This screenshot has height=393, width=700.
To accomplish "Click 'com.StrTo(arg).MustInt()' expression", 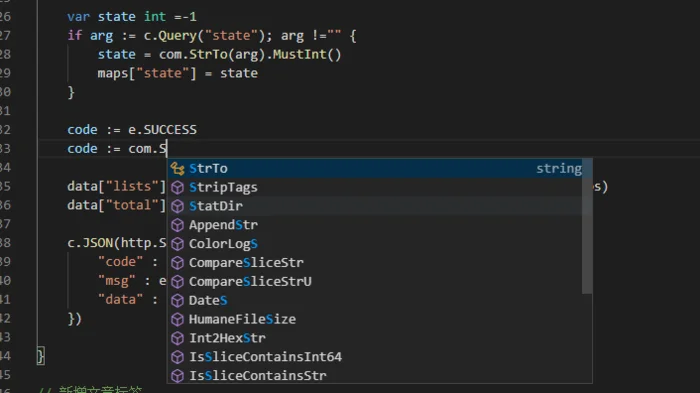I will pyautogui.click(x=250, y=54).
